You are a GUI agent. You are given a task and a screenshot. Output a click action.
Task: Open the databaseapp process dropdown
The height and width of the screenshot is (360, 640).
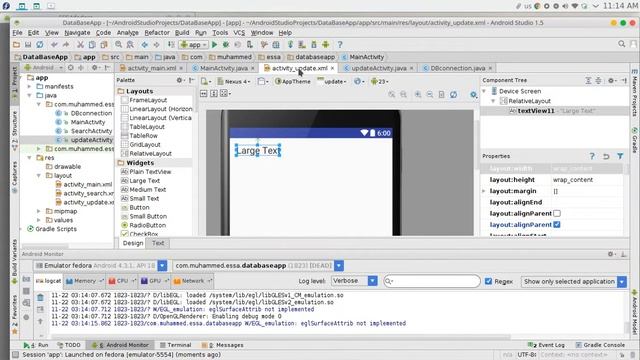(258, 266)
